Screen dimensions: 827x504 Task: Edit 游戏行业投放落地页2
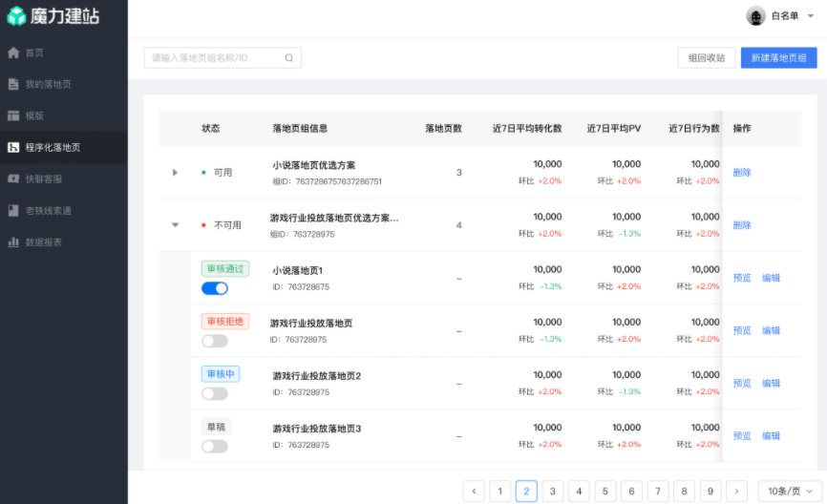[x=771, y=384]
